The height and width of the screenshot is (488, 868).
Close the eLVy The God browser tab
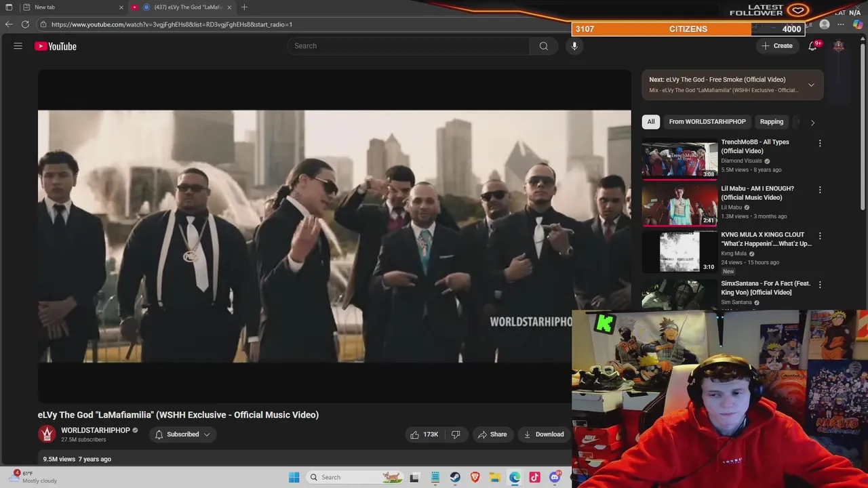(x=229, y=7)
